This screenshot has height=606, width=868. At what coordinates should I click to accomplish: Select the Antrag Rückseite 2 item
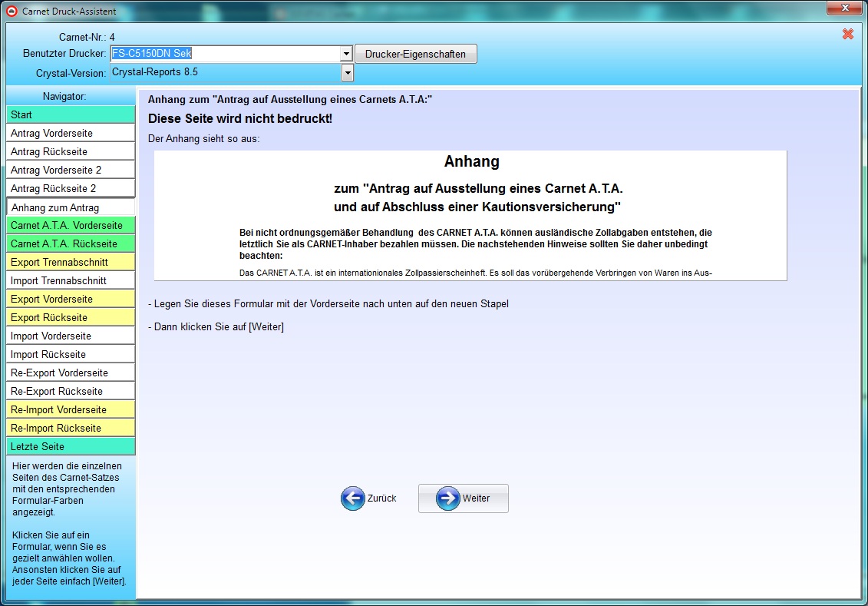point(71,188)
